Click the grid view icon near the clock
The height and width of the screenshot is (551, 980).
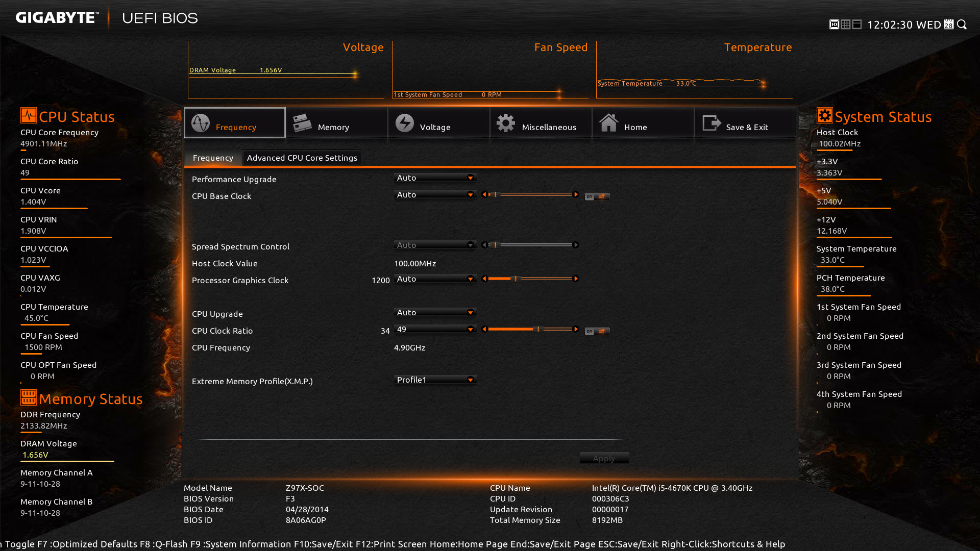(846, 24)
